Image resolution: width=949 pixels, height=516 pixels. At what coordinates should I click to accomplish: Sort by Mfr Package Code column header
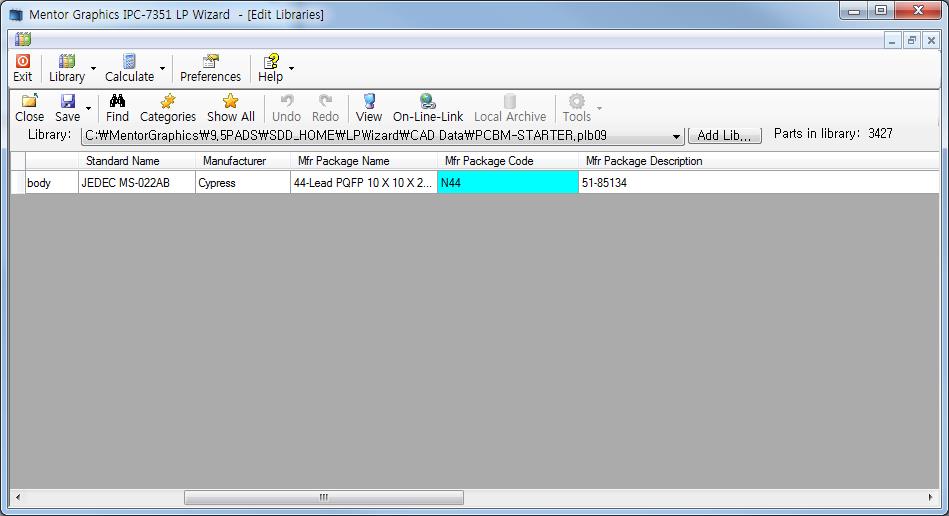[x=508, y=161]
